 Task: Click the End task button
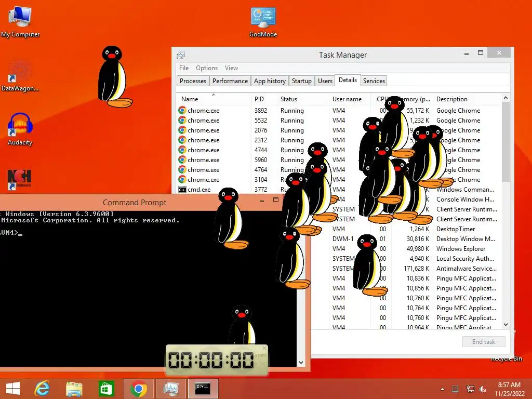point(484,342)
